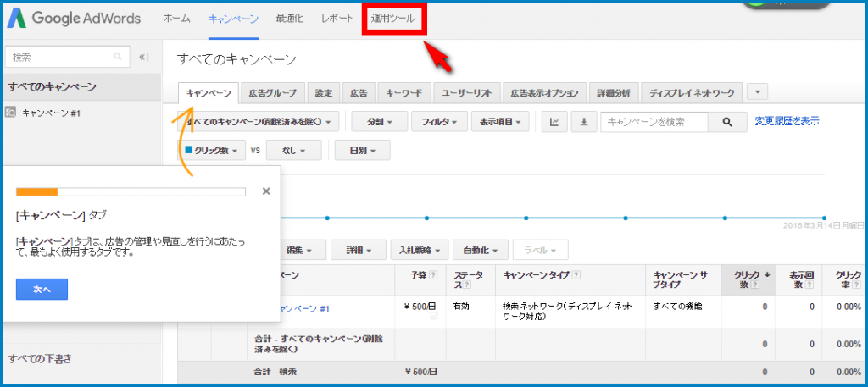Open the 広告表示オプション tab

tap(545, 93)
